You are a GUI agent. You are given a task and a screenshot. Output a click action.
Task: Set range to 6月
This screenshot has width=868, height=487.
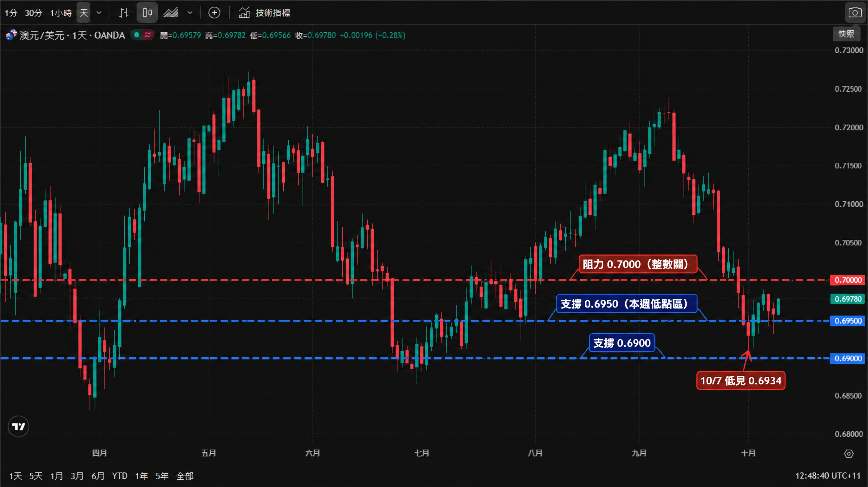click(98, 476)
